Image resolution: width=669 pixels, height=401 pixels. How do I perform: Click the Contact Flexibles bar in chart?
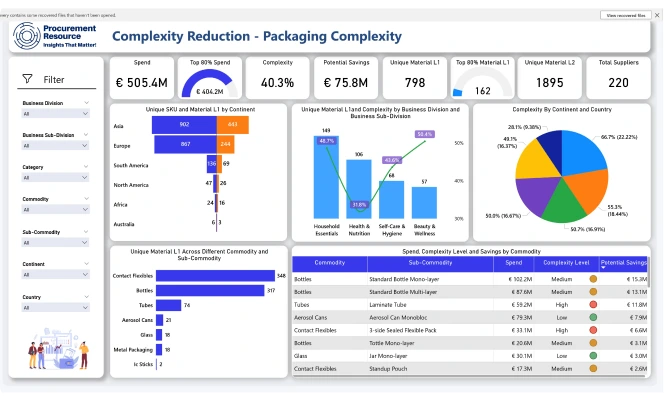pyautogui.click(x=213, y=275)
